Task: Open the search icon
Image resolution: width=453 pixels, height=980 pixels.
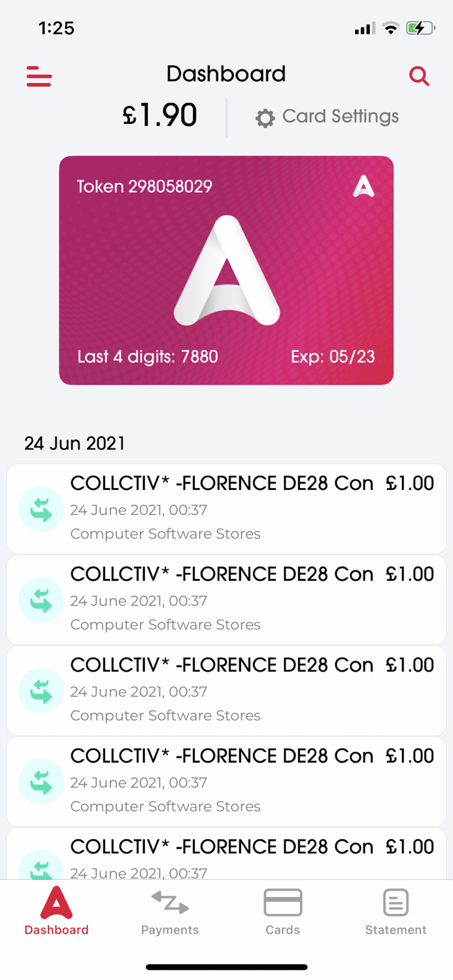Action: pos(419,76)
